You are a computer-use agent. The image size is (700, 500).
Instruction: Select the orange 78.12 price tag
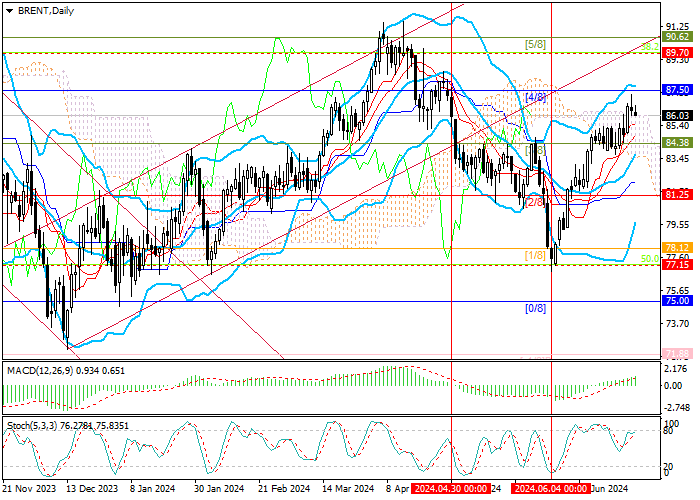677,247
